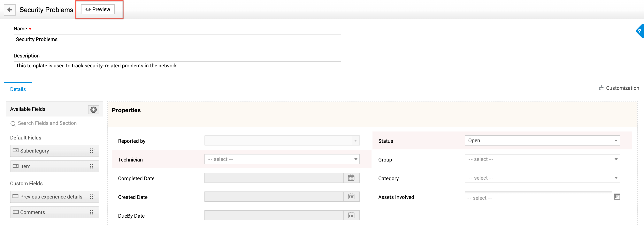Click the Properties section heading
Screen dimensions: 644x225
click(x=126, y=110)
